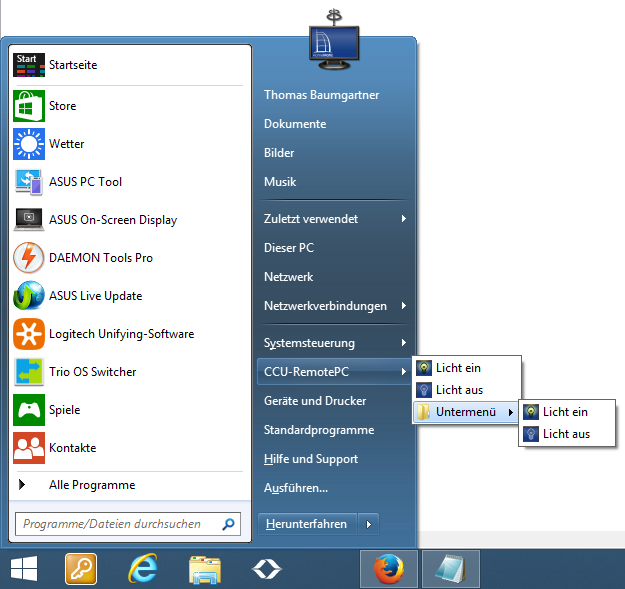Click the Windows Start button
Viewport: 625px width, 589px height.
coord(24,569)
